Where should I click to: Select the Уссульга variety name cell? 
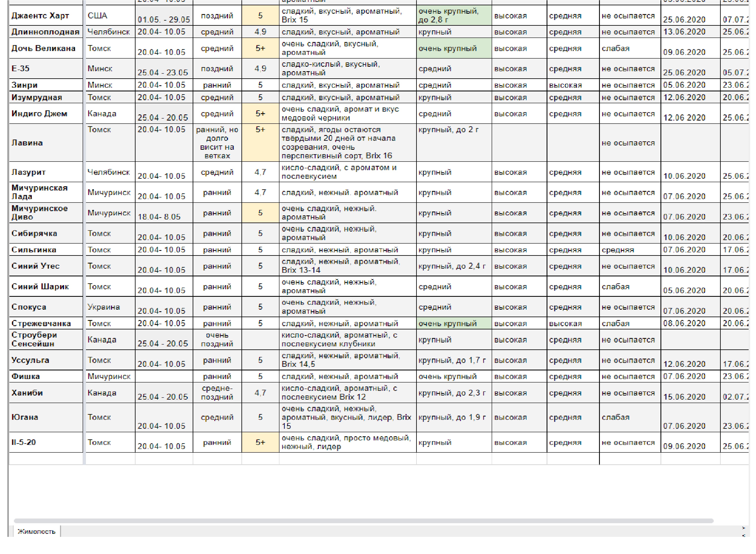[46, 360]
